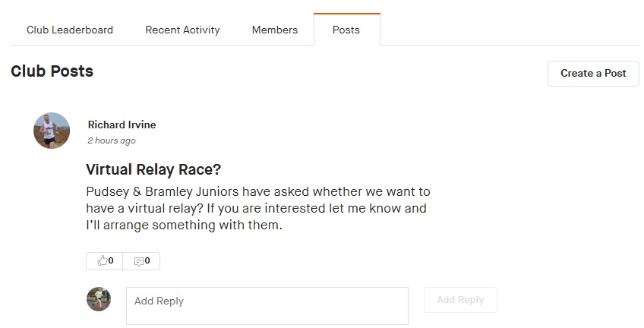Click the Club Posts heading
644x328 pixels.
(52, 71)
